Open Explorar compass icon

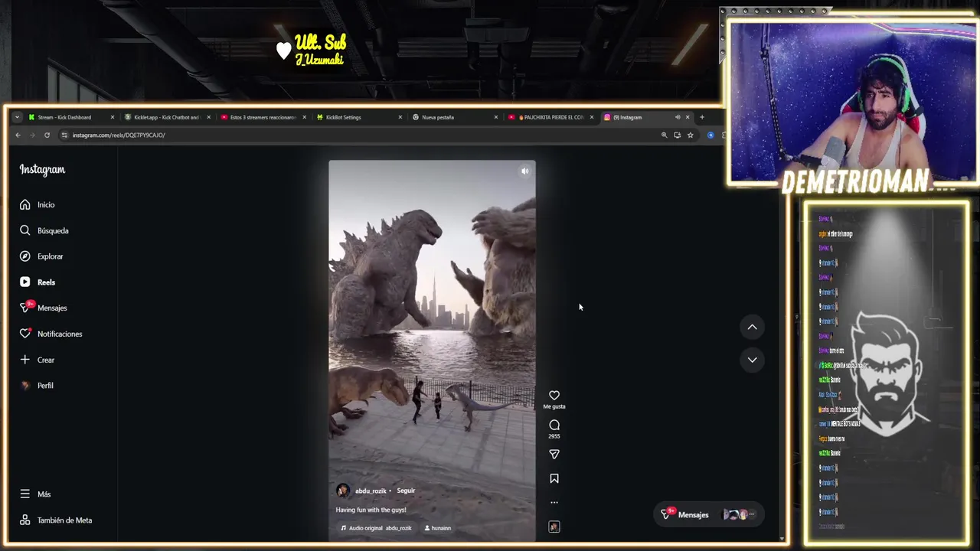pos(25,256)
